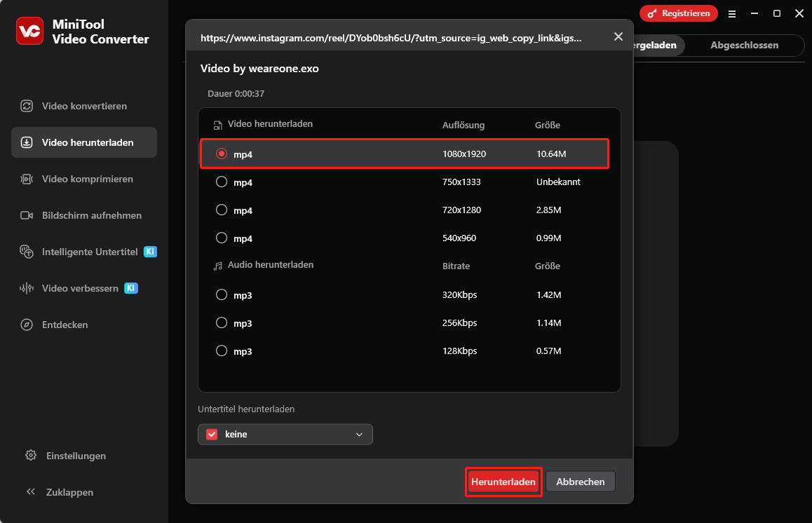Select the mp3 128Kbps radio button
This screenshot has width=812, height=523.
point(222,351)
